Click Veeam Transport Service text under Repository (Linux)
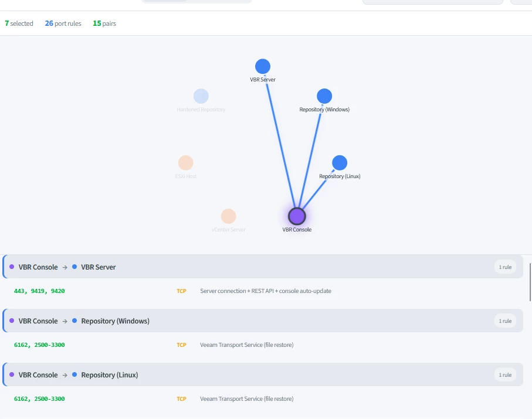The height and width of the screenshot is (419, 532). point(247,399)
